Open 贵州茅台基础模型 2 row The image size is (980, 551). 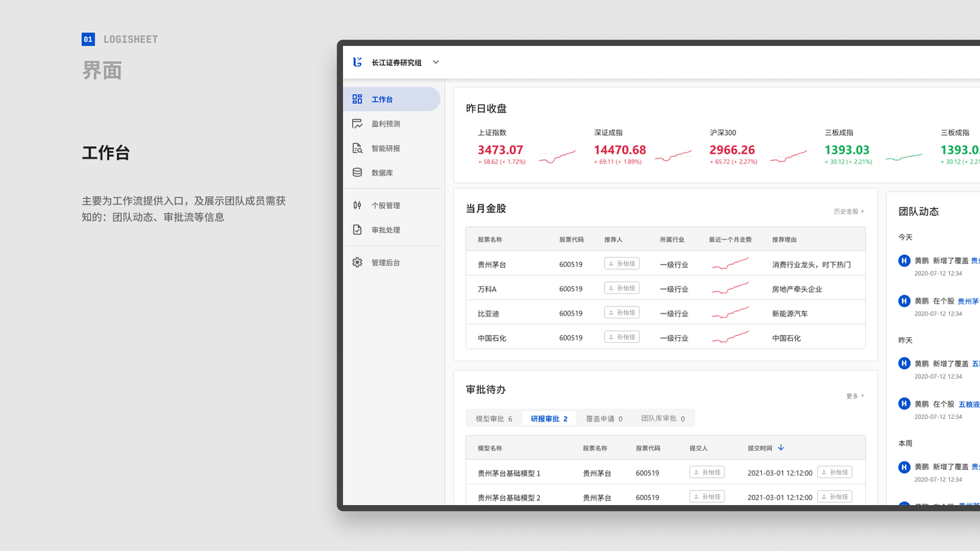pos(665,495)
